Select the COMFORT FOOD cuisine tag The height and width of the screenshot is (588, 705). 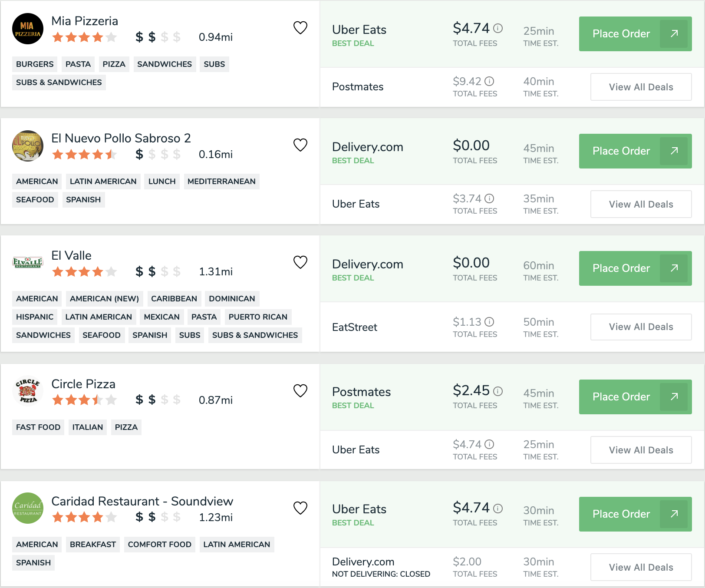159,545
